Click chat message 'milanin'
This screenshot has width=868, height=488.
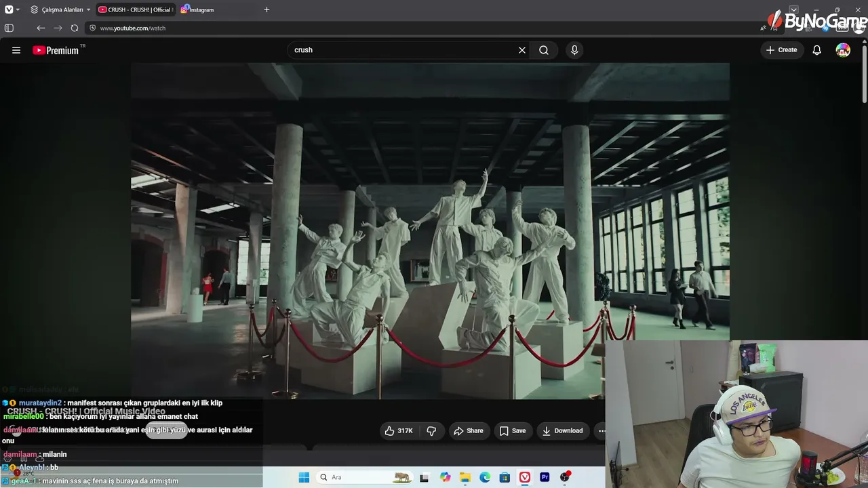tap(55, 455)
